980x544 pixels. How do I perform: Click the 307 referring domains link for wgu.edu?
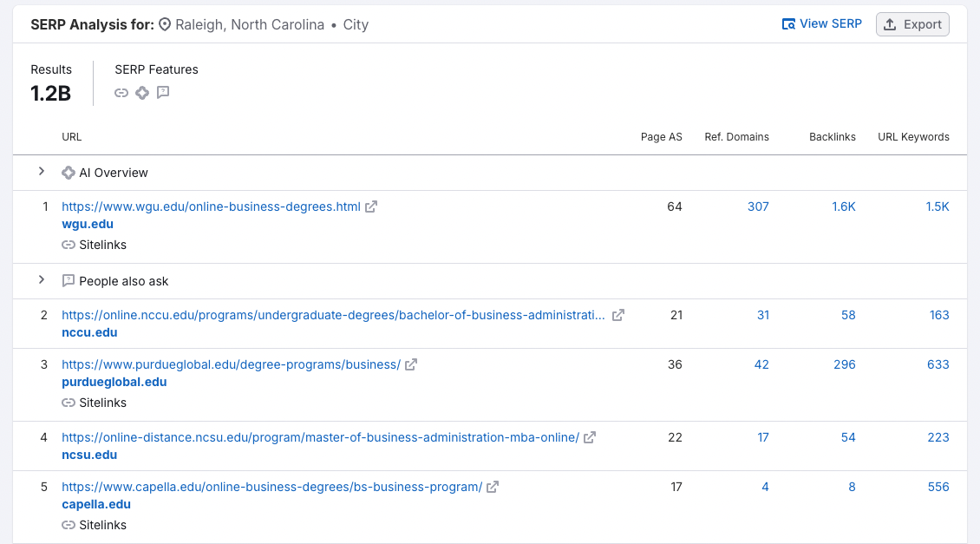pos(758,206)
